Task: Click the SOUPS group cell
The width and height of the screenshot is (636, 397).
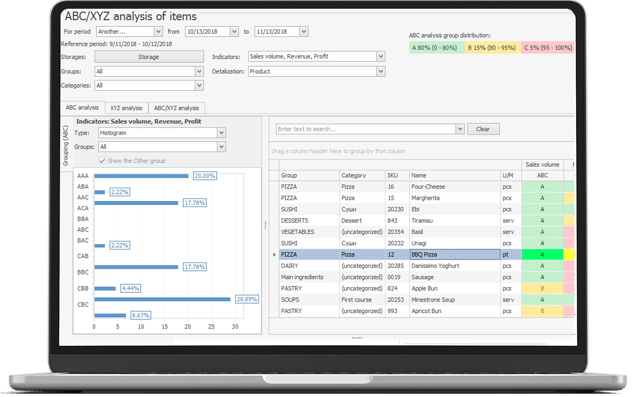Action: (x=309, y=300)
